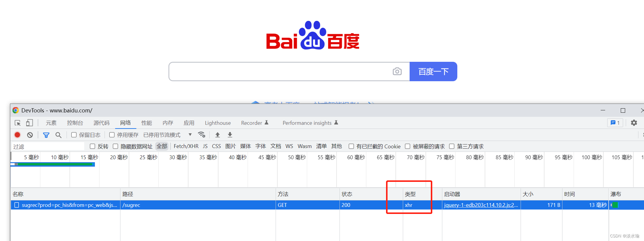This screenshot has width=644, height=241.
Task: Filter requests by 字体 (fonts)
Action: click(261, 146)
